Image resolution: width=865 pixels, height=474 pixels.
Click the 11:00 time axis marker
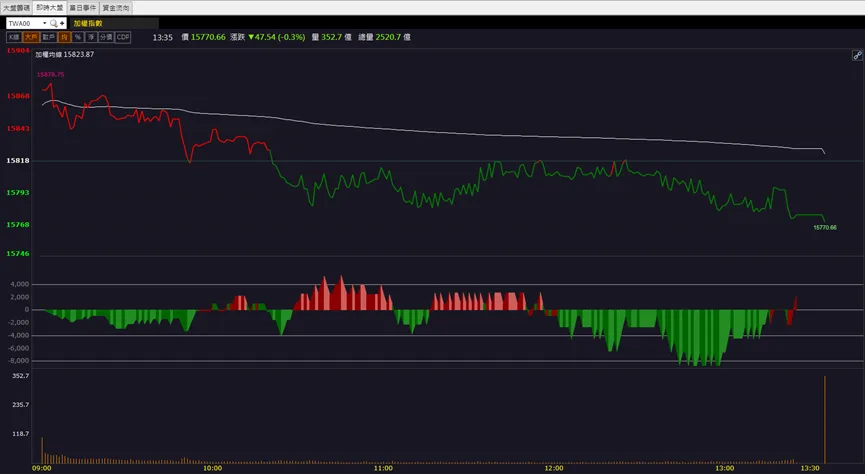point(383,468)
